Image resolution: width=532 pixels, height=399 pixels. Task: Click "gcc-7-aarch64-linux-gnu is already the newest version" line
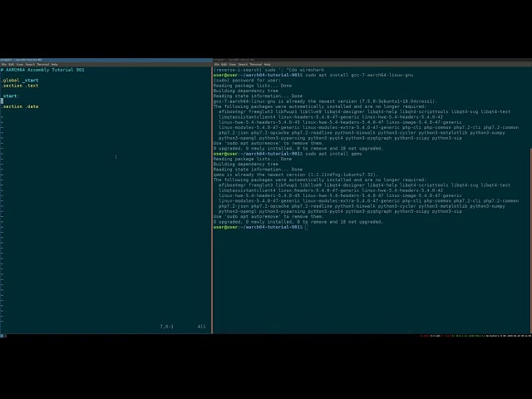(x=325, y=101)
